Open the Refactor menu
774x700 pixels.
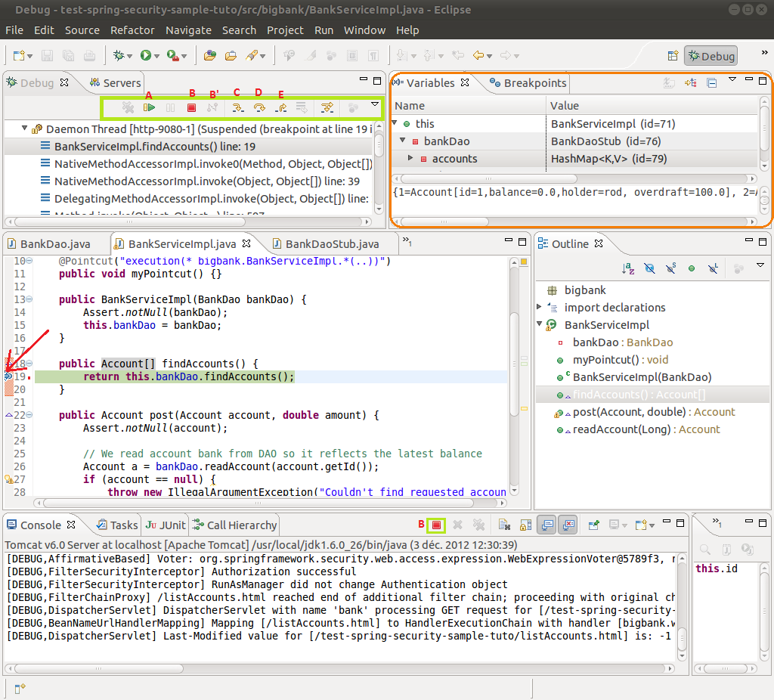[x=132, y=30]
